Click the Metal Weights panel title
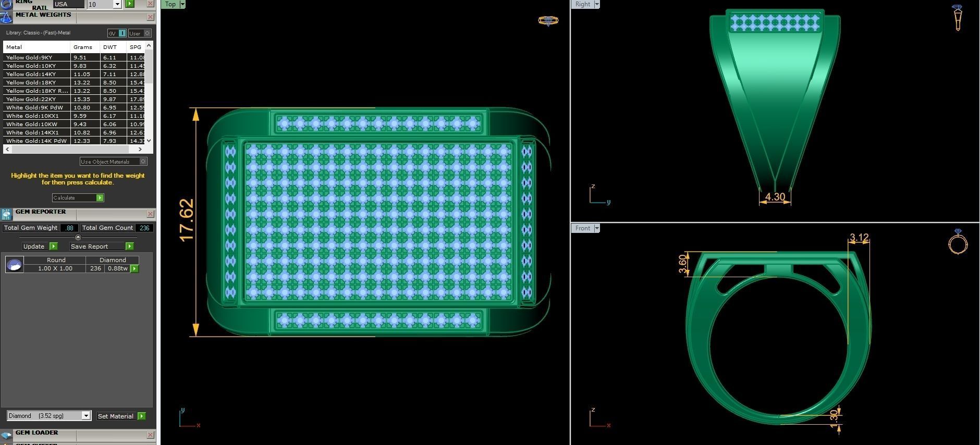The width and height of the screenshot is (980, 445). pos(43,15)
